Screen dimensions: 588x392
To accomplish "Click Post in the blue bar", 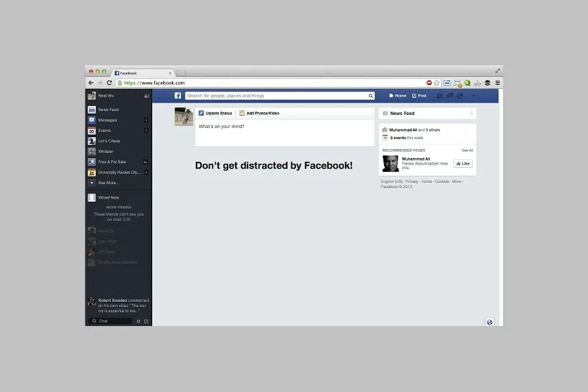I will [x=419, y=95].
